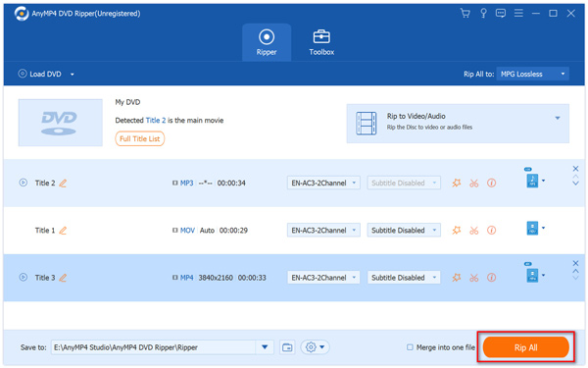This screenshot has height=368, width=588.
Task: Open the Title 3 Subtitle Disabled dropdown
Action: point(404,278)
